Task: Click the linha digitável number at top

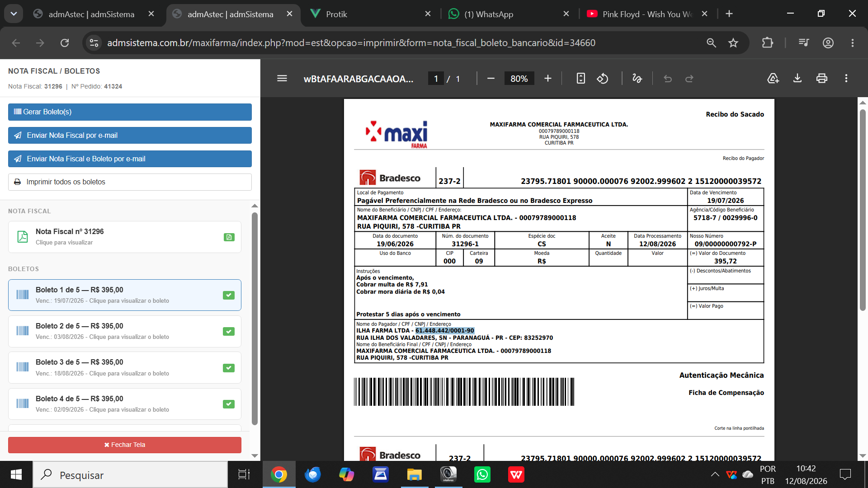Action: point(641,181)
